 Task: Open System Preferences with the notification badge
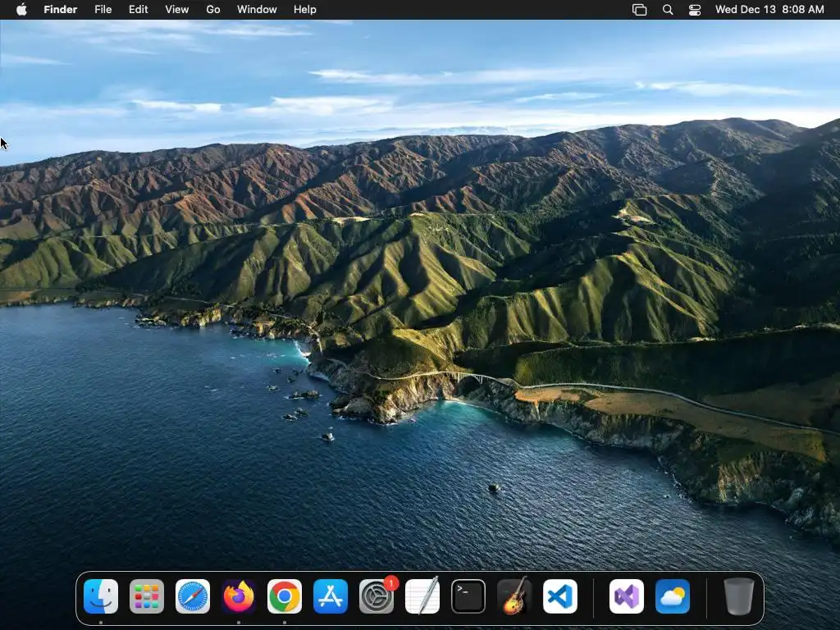coord(377,596)
